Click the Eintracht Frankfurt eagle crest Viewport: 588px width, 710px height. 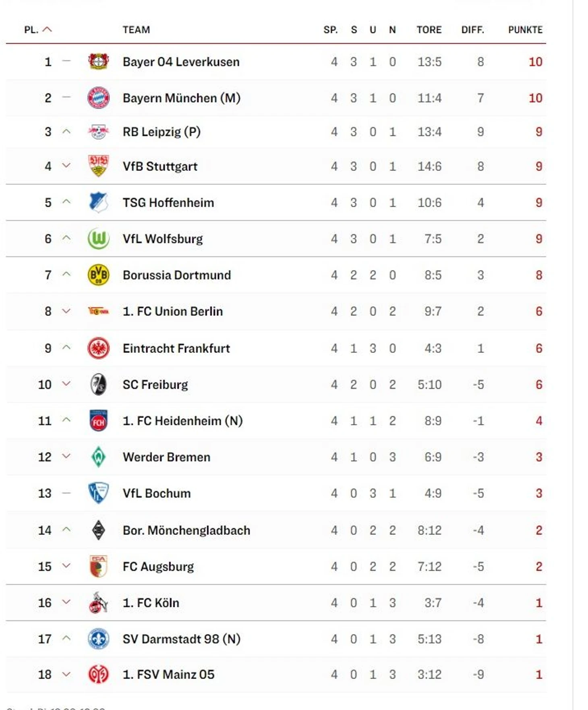click(98, 348)
